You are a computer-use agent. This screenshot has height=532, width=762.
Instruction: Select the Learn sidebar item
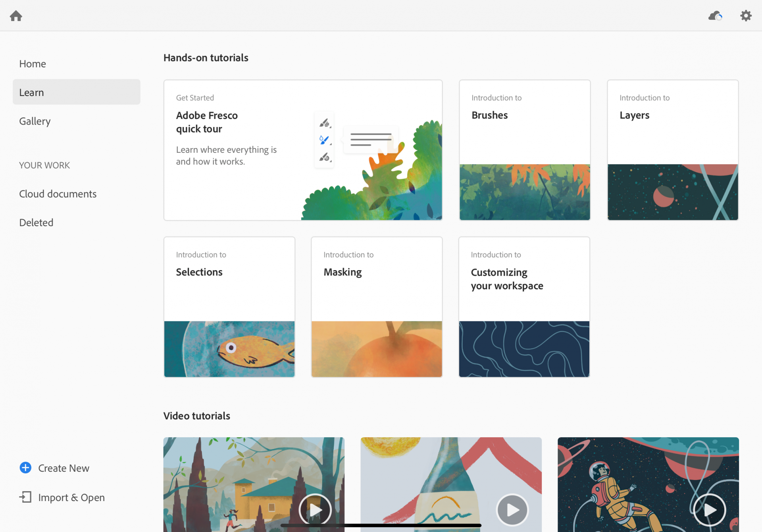click(77, 92)
